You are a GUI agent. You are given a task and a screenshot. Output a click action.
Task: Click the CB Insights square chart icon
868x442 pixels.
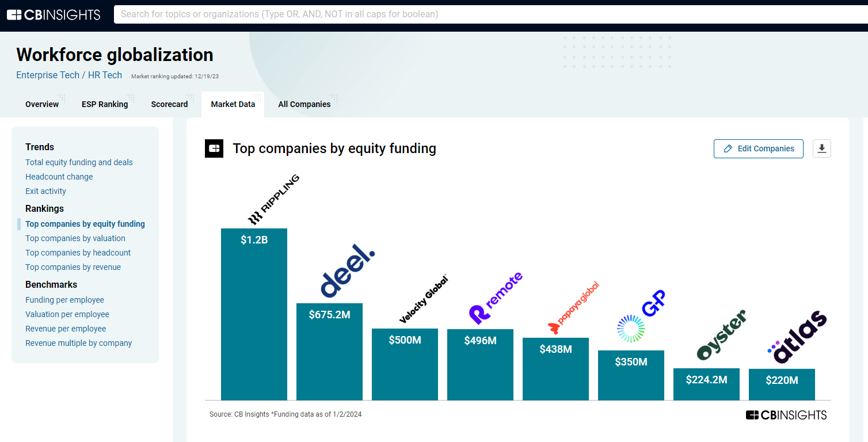214,148
